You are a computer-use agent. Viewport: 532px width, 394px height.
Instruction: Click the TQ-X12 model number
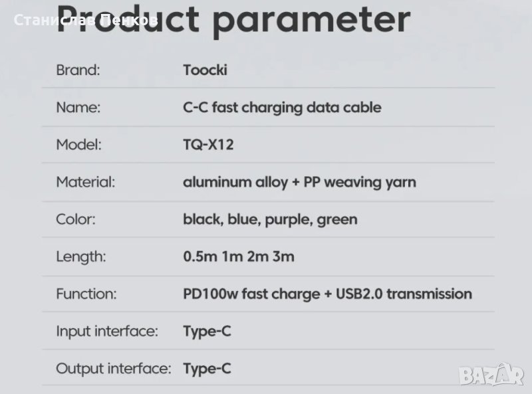(208, 144)
